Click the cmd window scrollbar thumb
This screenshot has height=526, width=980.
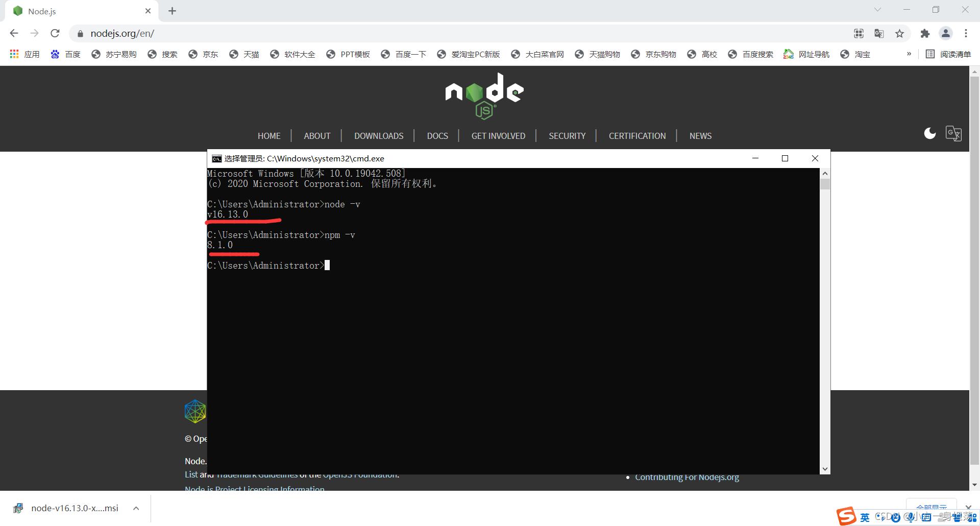825,184
